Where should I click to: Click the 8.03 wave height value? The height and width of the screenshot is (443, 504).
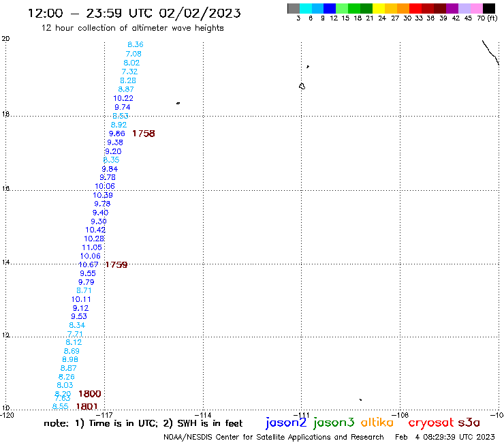click(65, 385)
